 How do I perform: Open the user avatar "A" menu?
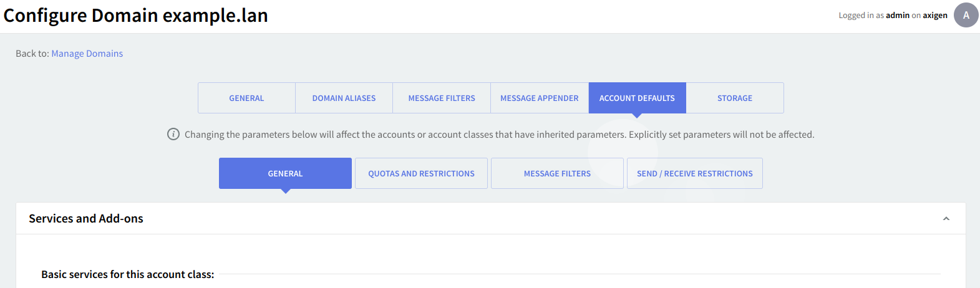tap(966, 16)
